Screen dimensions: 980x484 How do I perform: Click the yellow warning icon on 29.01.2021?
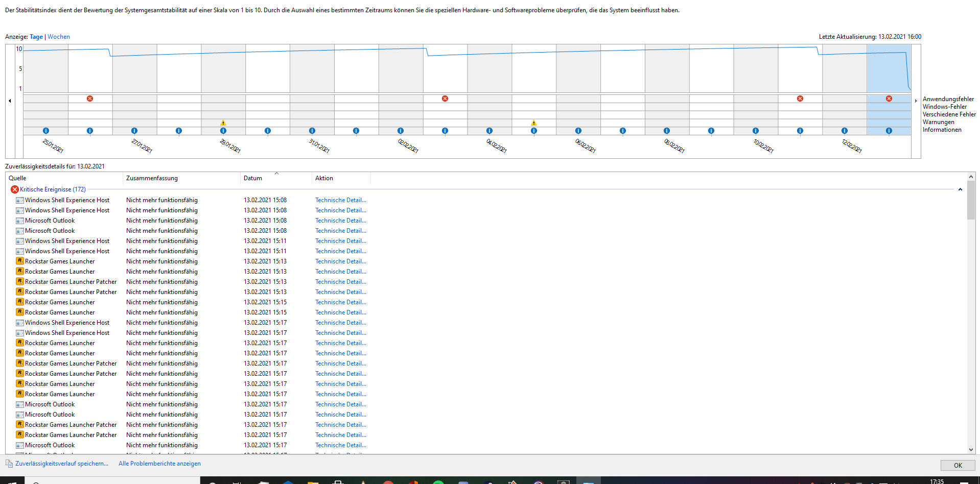223,123
